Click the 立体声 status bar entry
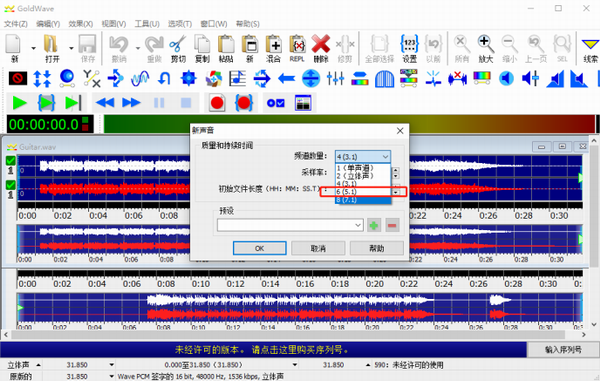600x381 pixels. [18, 365]
